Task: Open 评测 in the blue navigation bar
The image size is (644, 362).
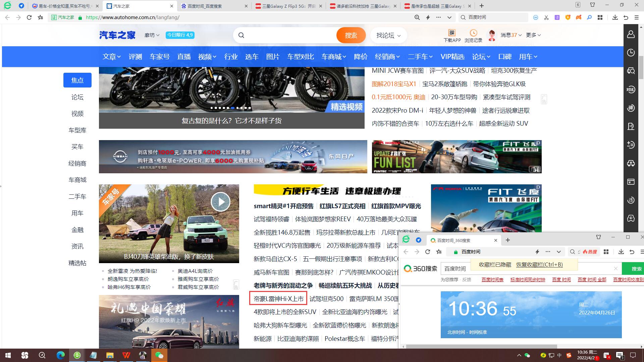Action: [136, 57]
